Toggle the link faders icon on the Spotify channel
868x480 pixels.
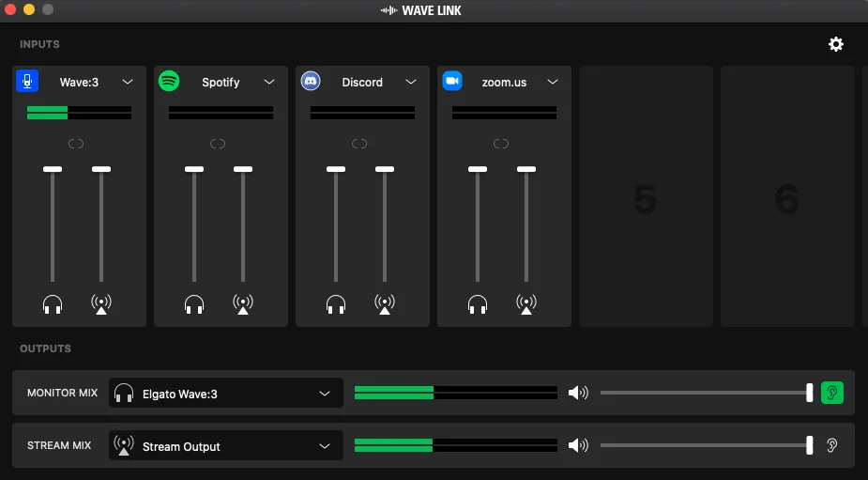point(218,144)
